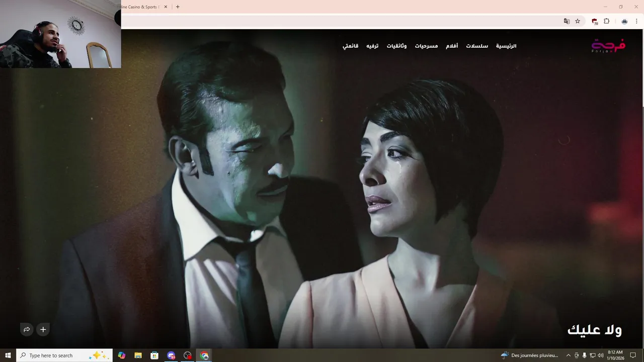
Task: Expand the hidden system tray icons
Action: (x=569, y=355)
